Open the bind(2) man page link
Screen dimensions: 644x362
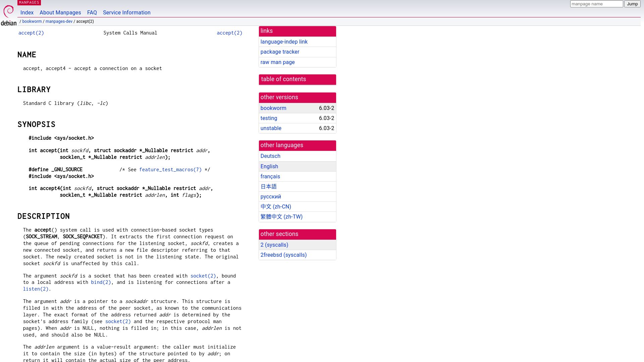101,282
